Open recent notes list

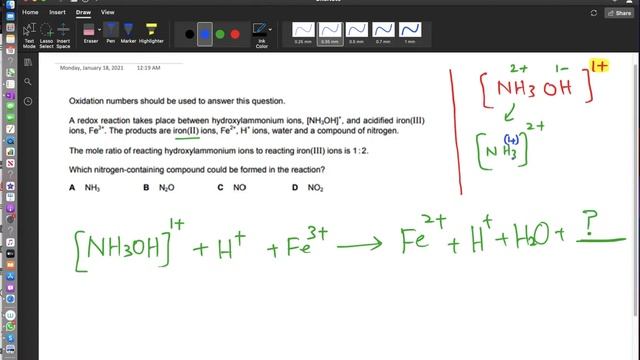[28, 101]
